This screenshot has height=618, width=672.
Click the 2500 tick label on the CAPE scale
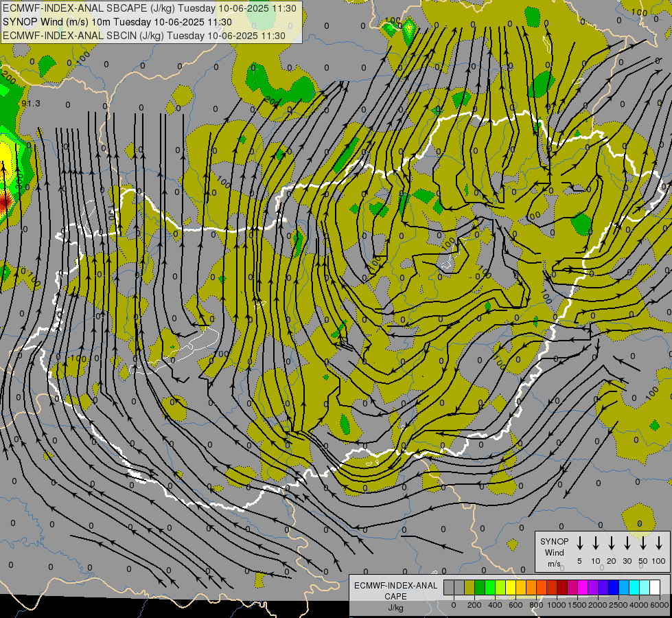[618, 605]
